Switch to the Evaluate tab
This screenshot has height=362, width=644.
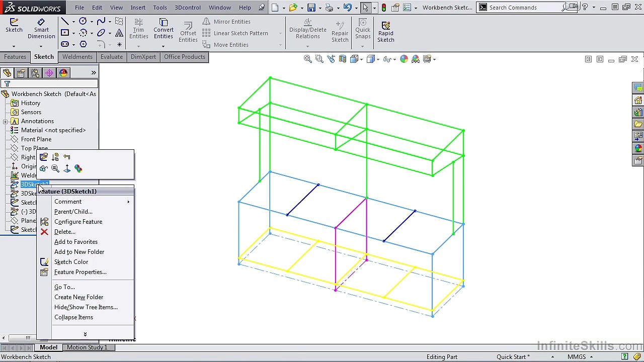[112, 57]
